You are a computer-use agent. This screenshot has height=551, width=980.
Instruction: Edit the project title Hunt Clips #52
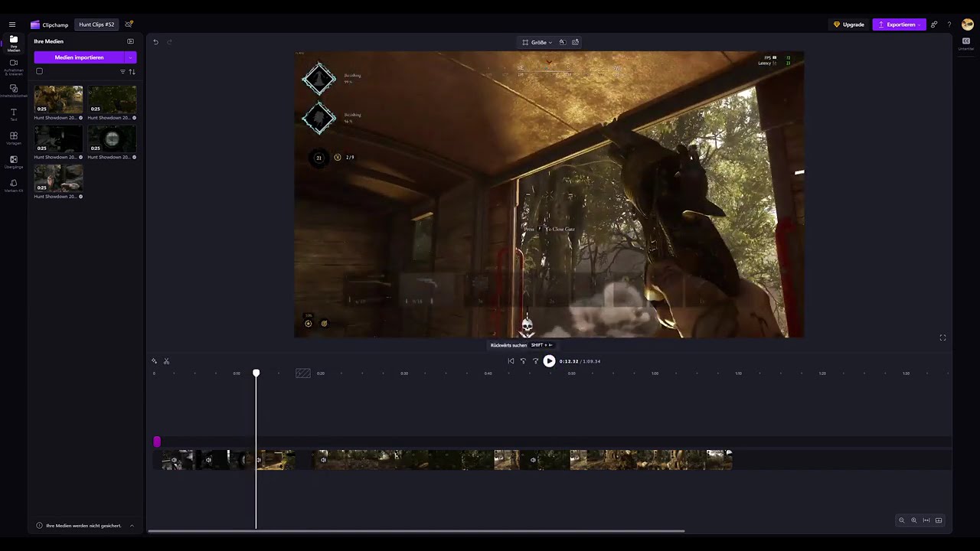[x=96, y=24]
